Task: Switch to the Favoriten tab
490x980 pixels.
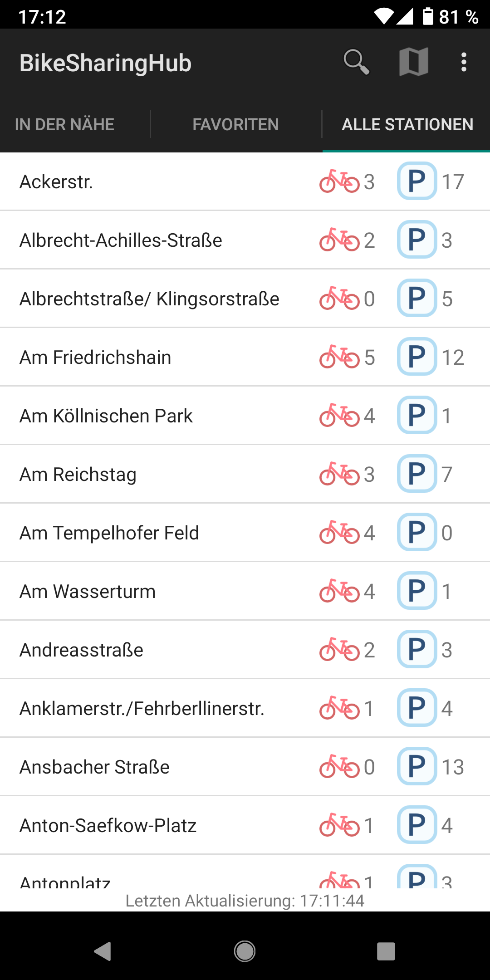Action: [x=235, y=124]
